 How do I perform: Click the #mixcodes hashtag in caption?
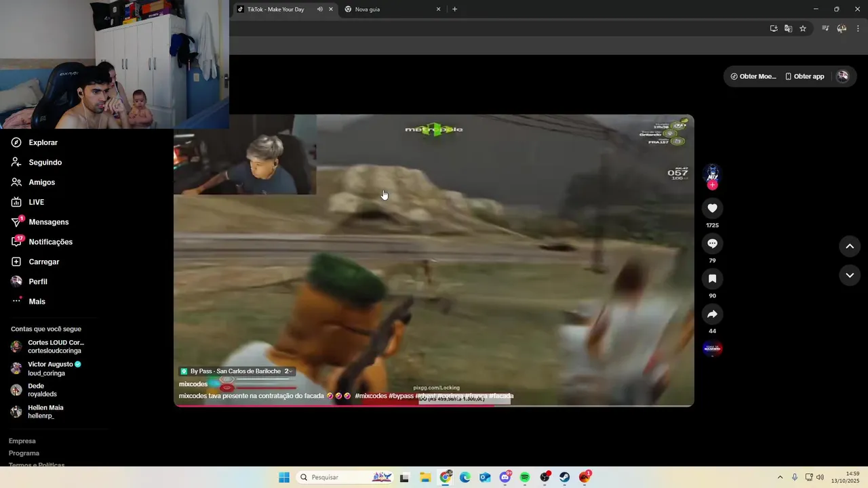click(x=371, y=396)
